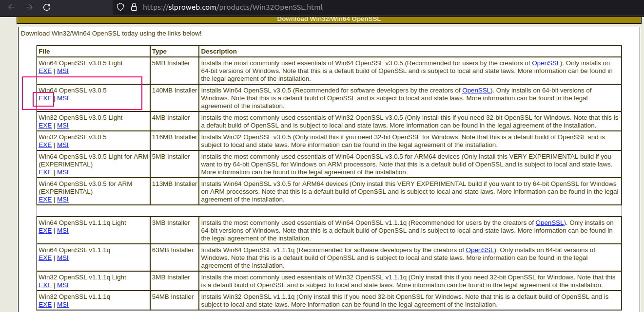Download EXE for Win64 OpenSSL v1.1.1q Light
The width and height of the screenshot is (644, 312).
45,231
